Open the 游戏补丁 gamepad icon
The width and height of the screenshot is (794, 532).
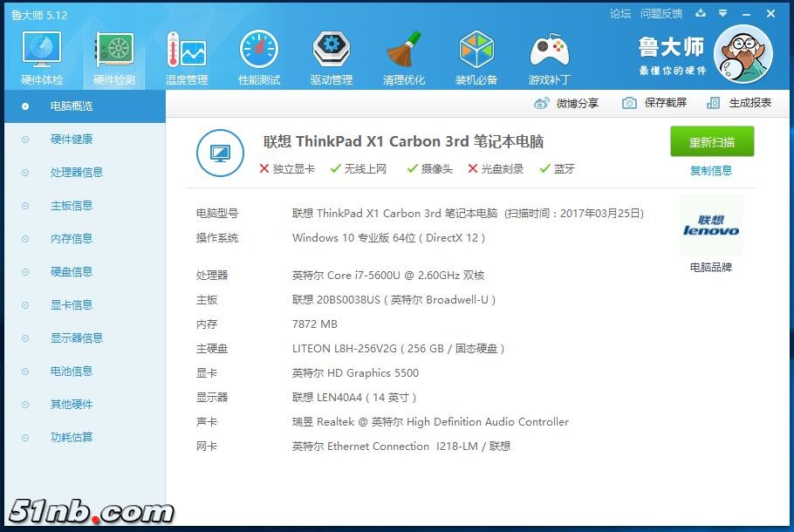[x=549, y=58]
